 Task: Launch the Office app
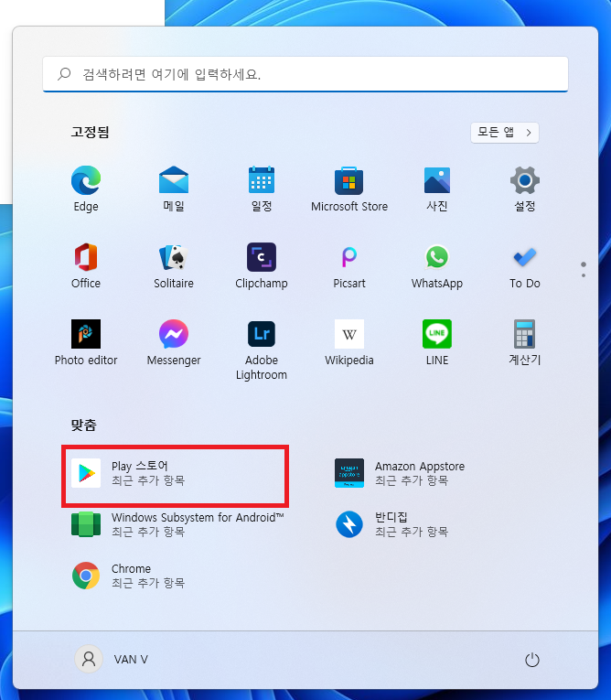pos(86,266)
